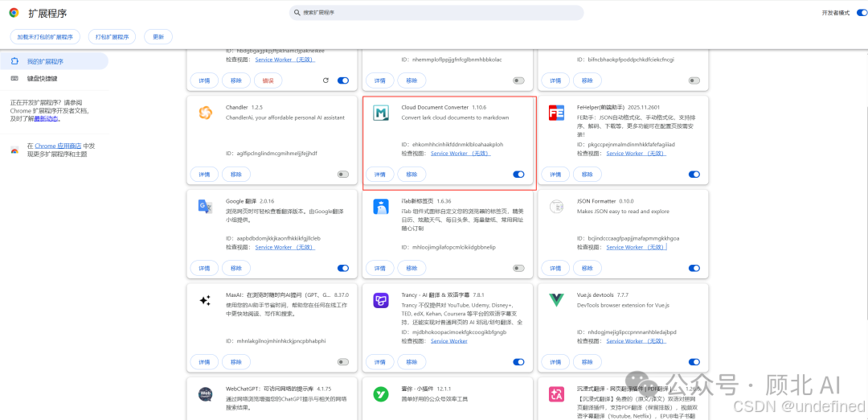
Task: Disable the Cloud Document Converter toggle
Action: click(x=518, y=174)
